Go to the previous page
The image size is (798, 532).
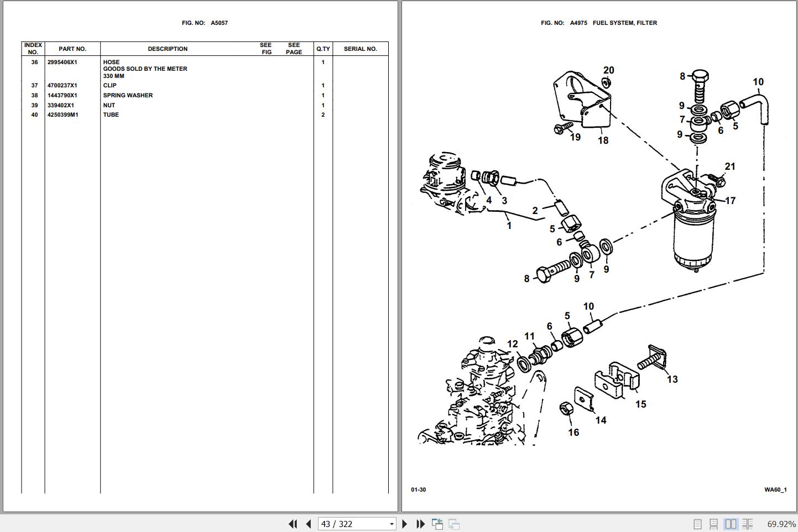pyautogui.click(x=309, y=524)
